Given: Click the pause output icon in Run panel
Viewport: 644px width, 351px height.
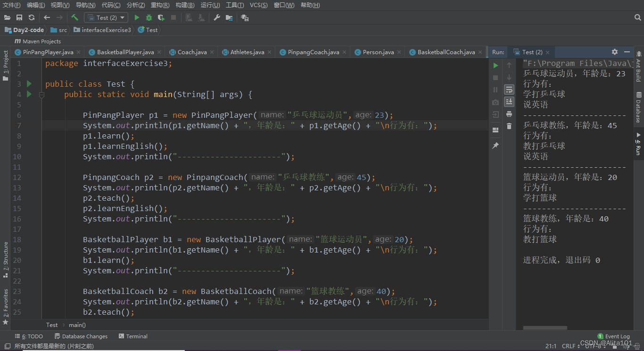Looking at the screenshot, I should pyautogui.click(x=495, y=90).
